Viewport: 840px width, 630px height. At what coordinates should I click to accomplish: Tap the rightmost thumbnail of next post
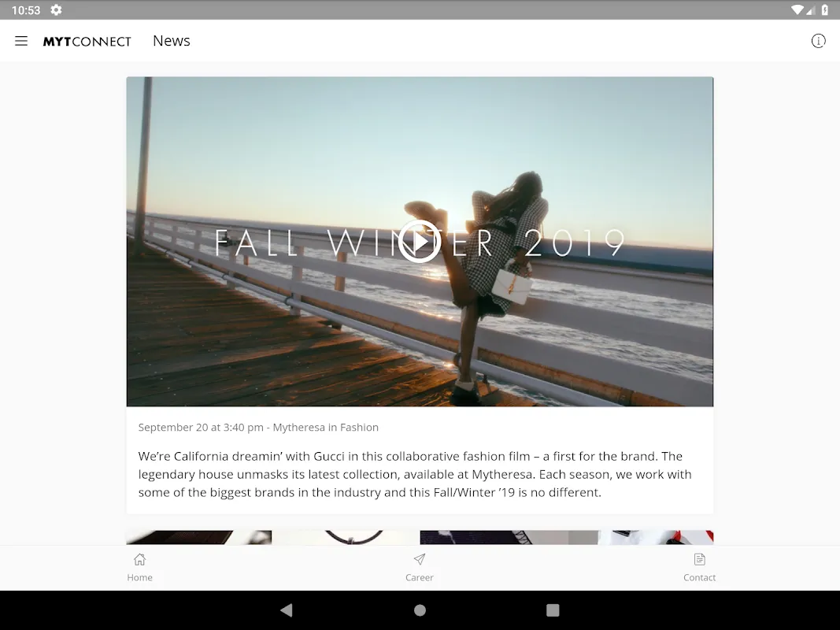656,537
